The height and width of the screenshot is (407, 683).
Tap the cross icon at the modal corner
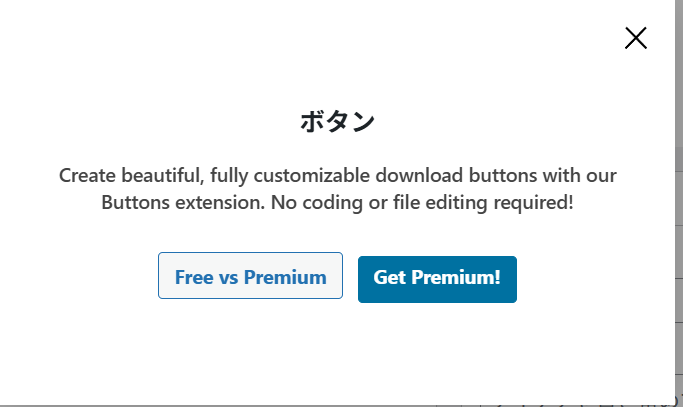635,38
